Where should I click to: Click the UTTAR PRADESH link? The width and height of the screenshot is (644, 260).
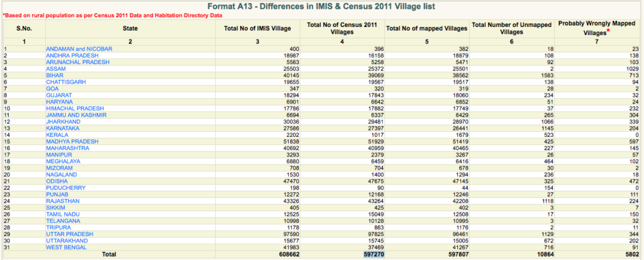(69, 234)
